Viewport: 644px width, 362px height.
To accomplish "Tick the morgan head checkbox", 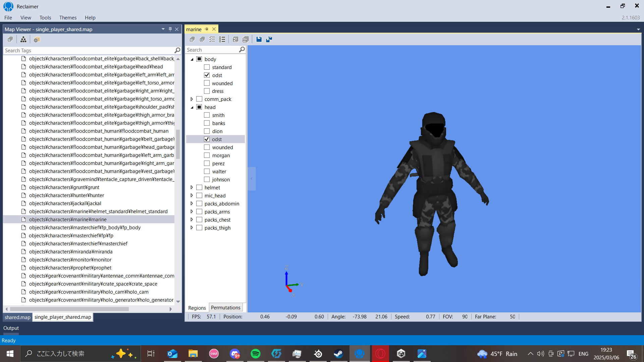I will tap(207, 156).
